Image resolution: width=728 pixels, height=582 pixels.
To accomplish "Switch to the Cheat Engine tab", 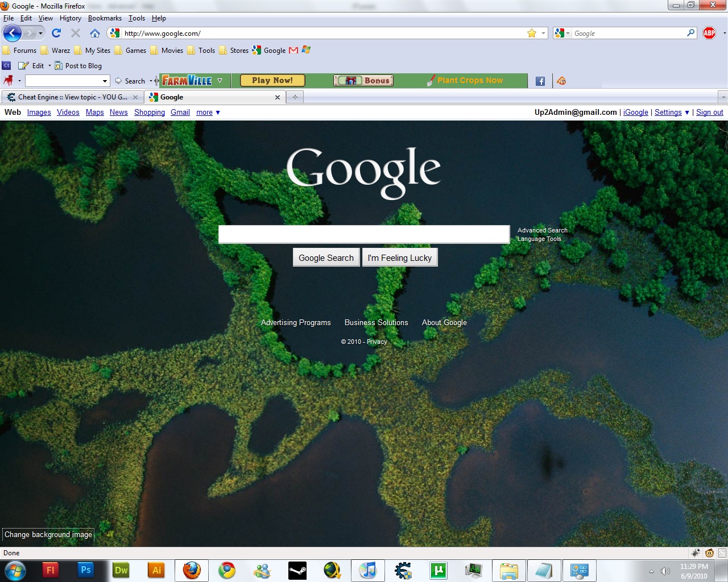I will (x=72, y=97).
